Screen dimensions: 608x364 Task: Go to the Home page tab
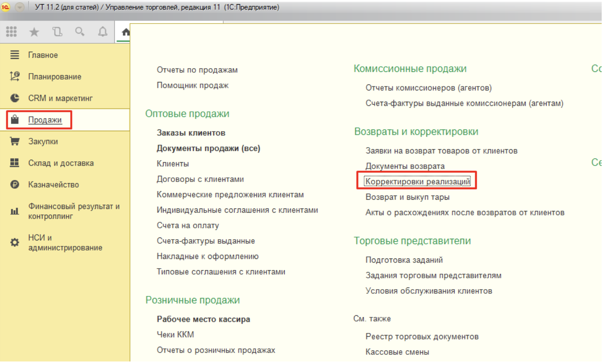click(x=125, y=32)
